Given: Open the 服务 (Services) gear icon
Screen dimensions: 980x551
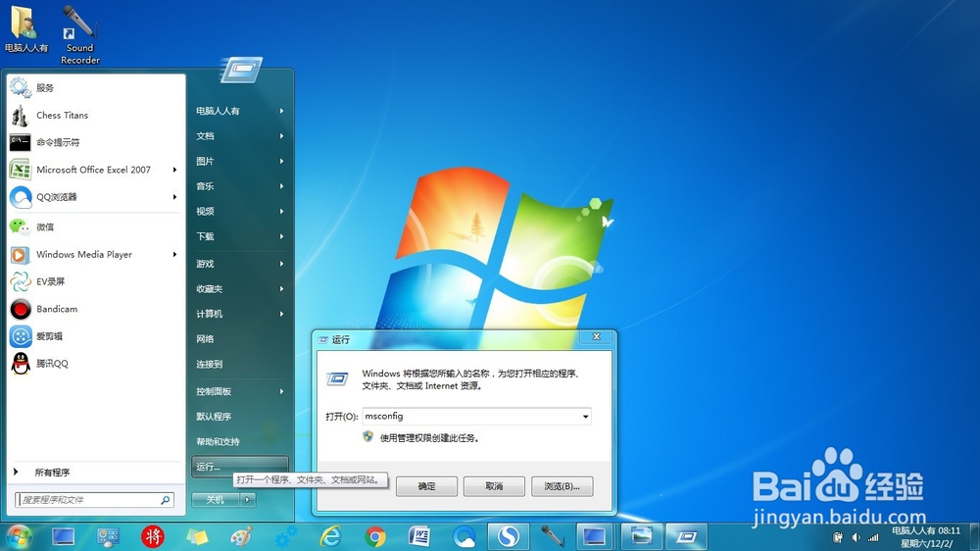Looking at the screenshot, I should [20, 87].
